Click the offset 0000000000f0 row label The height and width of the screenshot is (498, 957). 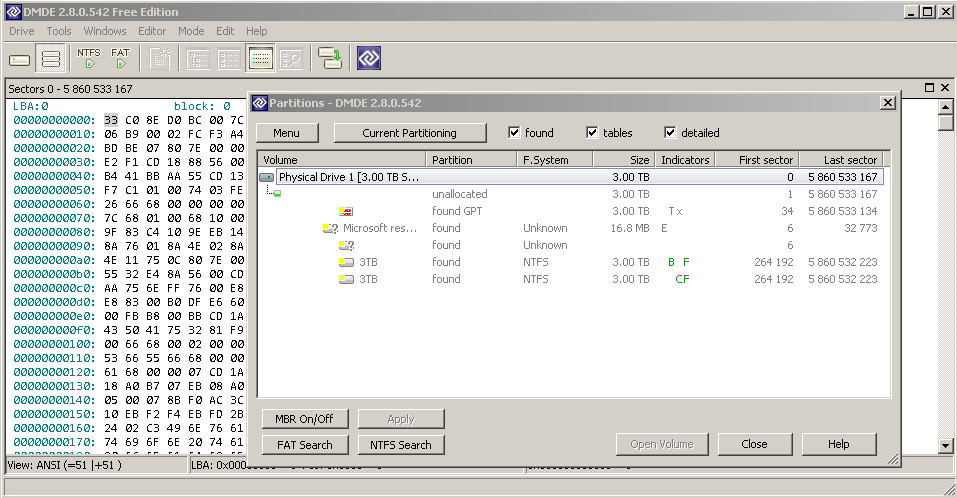[54, 330]
